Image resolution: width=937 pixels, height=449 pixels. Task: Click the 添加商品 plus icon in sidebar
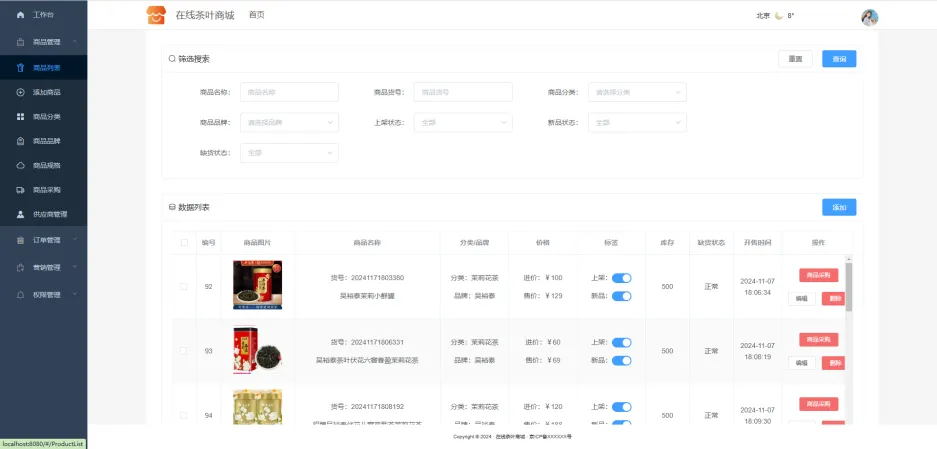(x=21, y=92)
